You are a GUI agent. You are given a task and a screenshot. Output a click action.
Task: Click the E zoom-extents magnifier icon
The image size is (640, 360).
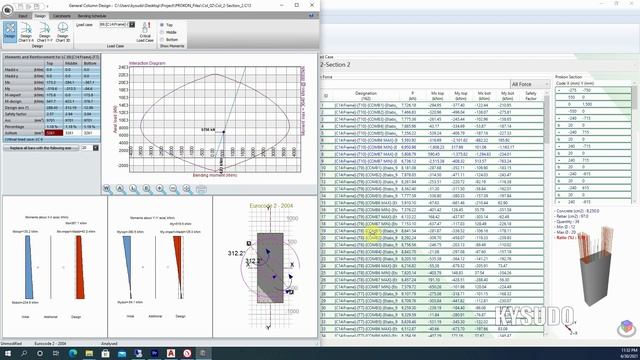pos(147,189)
